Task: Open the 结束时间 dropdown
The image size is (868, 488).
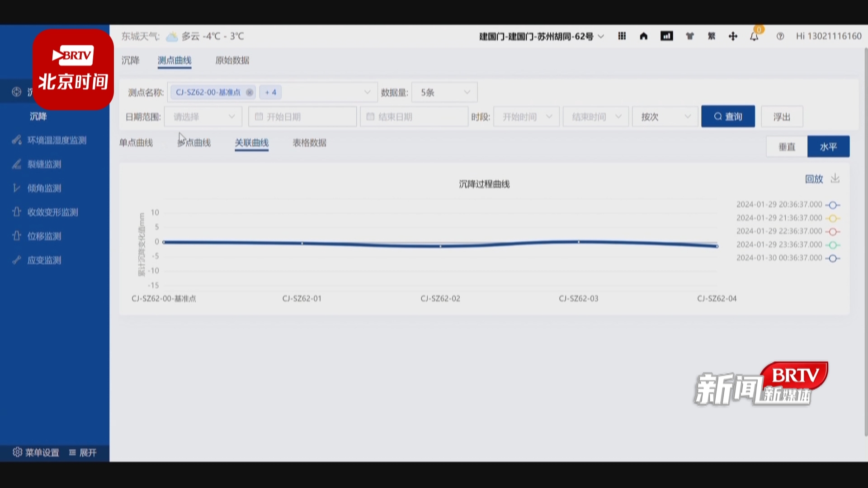Action: pyautogui.click(x=596, y=117)
